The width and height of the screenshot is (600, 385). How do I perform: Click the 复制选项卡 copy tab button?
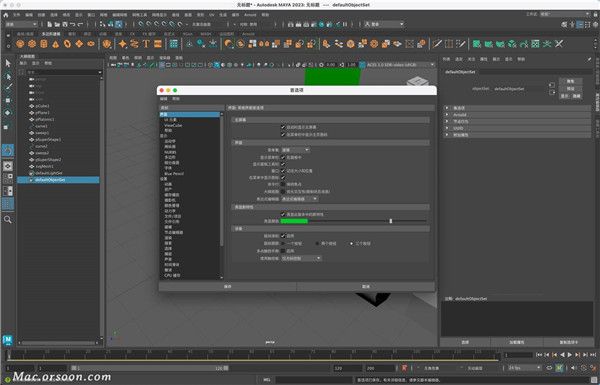pos(568,342)
